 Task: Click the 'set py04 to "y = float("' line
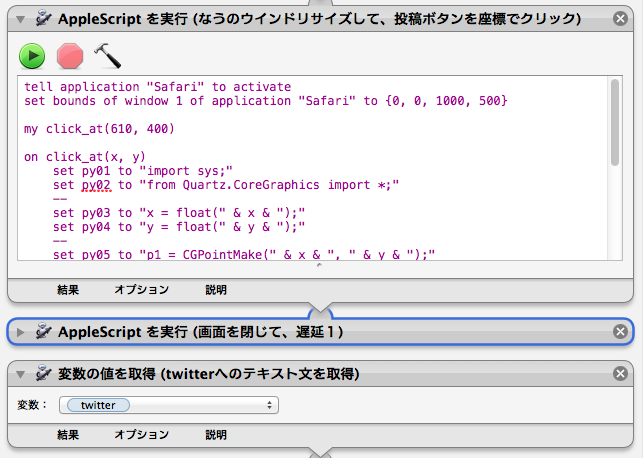(179, 227)
